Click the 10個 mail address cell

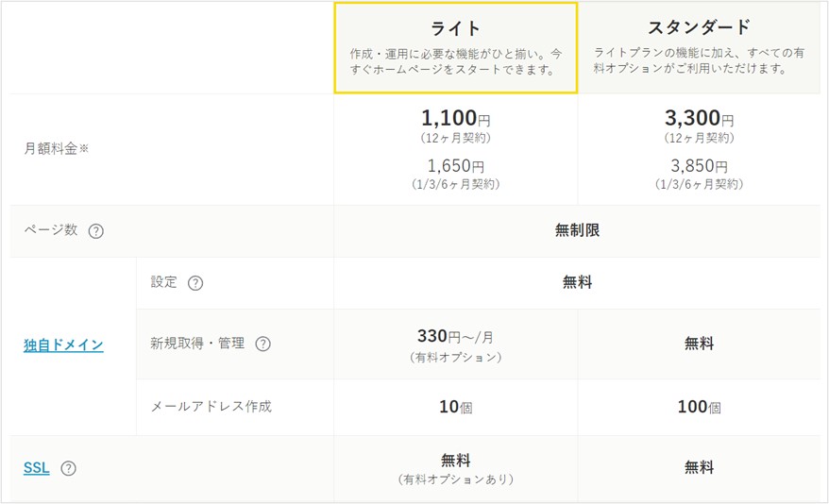455,407
